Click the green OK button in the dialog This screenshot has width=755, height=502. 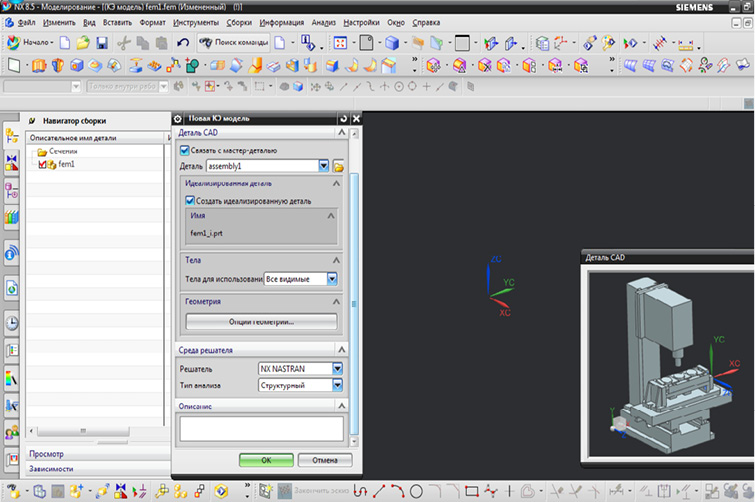coord(266,460)
